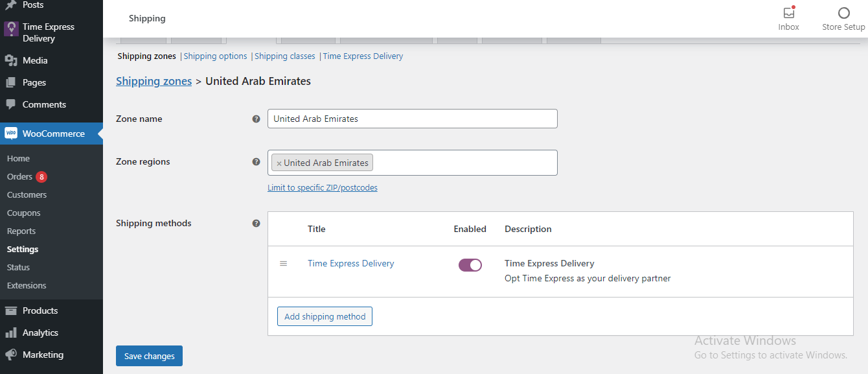868x374 pixels.
Task: Open Shipping zones sub-tab
Action: click(x=146, y=56)
